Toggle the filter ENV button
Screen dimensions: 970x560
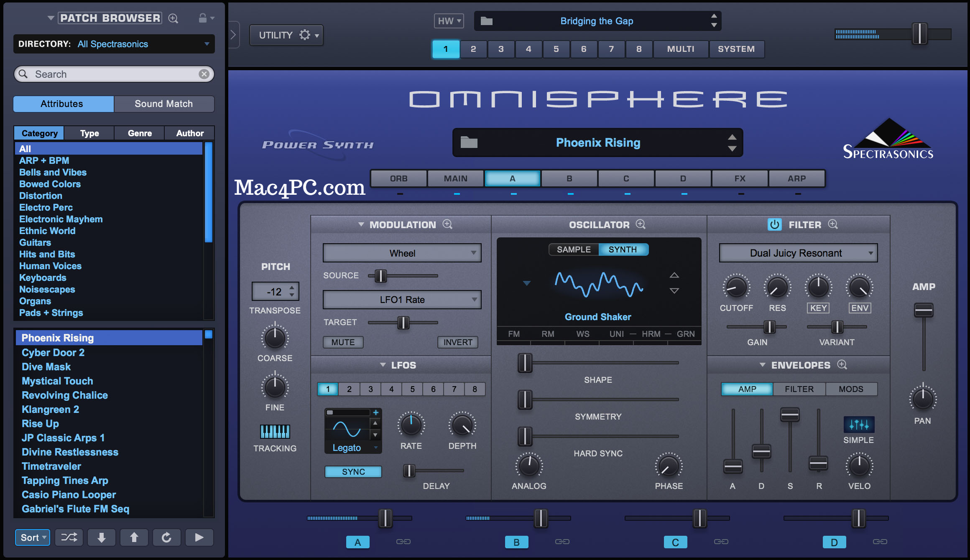point(860,308)
